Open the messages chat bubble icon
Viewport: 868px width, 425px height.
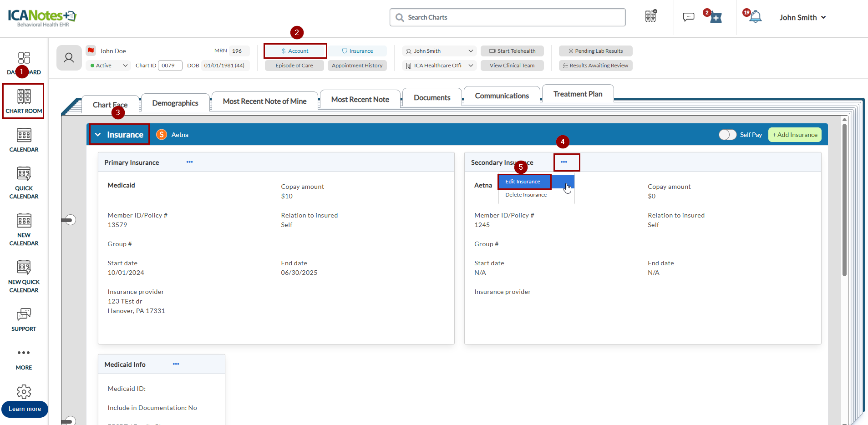pyautogui.click(x=688, y=17)
